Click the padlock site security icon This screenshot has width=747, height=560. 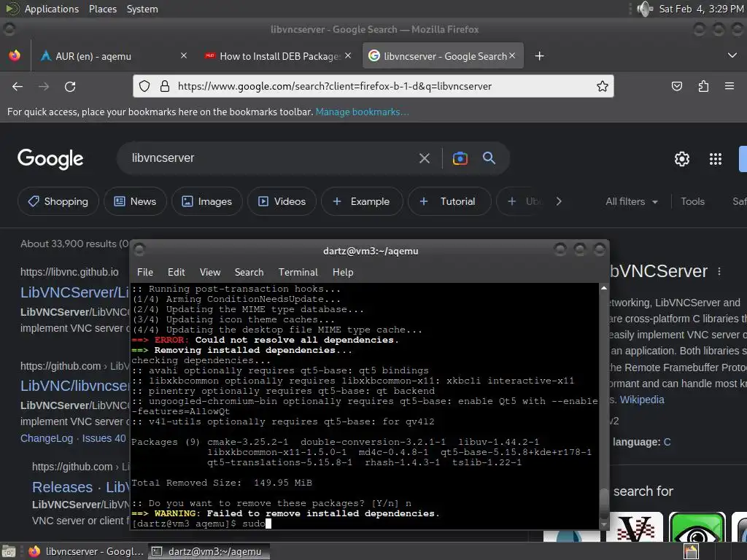[x=165, y=86]
